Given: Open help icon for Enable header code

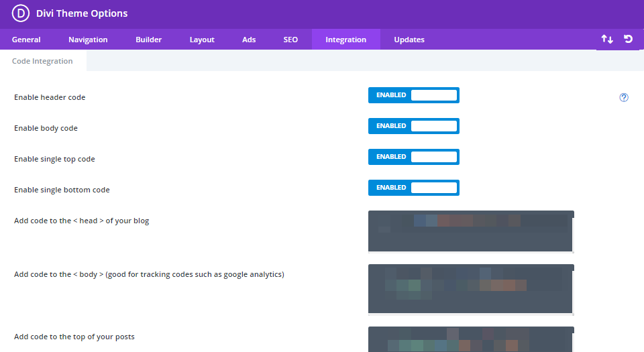Looking at the screenshot, I should 624,97.
